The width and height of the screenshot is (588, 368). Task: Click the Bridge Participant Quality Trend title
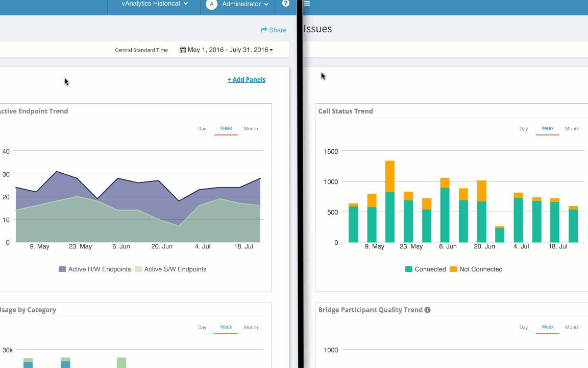[x=371, y=310]
